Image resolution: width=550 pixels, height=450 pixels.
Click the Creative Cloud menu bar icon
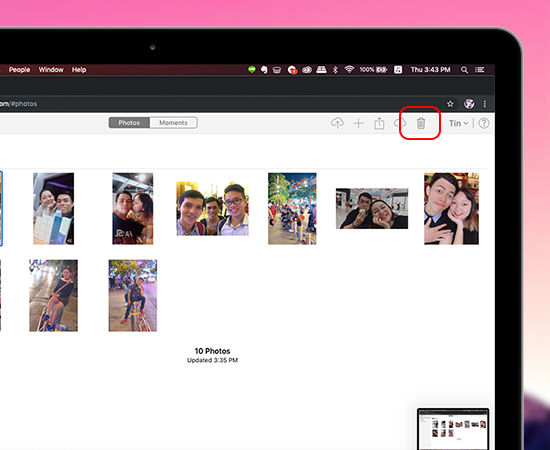click(307, 70)
